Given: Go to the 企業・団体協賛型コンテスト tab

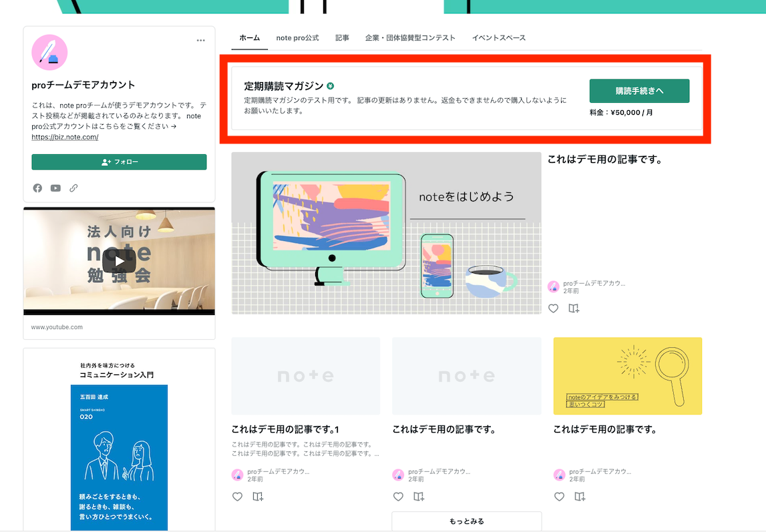Looking at the screenshot, I should pos(410,37).
